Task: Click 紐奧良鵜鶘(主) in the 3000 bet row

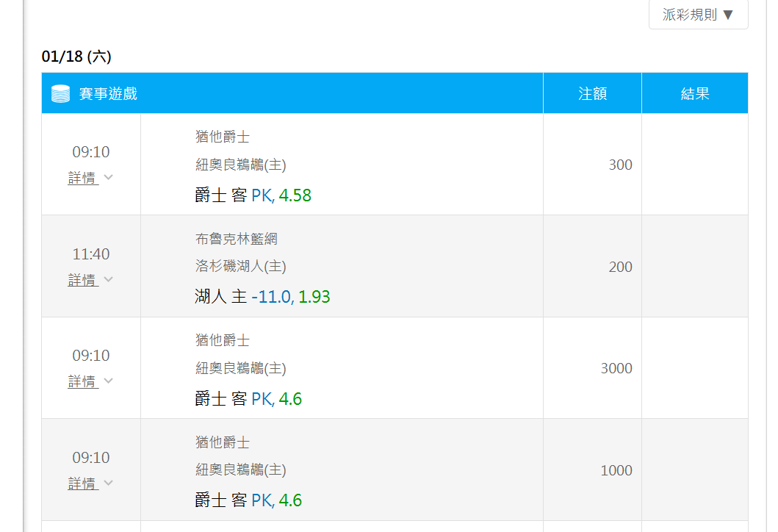Action: (241, 367)
